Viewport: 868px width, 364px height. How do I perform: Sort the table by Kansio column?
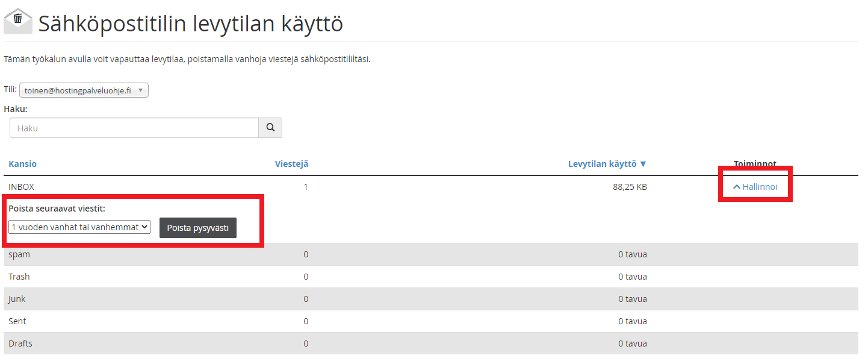pos(22,164)
